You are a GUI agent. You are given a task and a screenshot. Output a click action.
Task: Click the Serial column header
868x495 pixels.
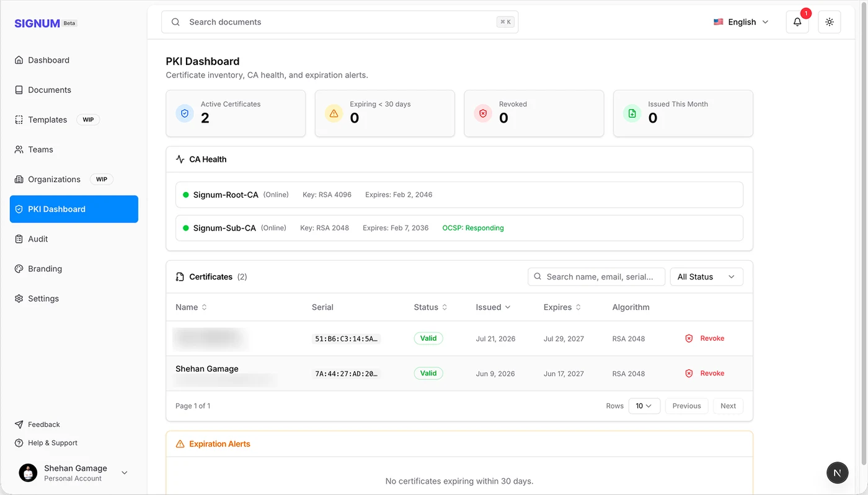click(x=322, y=307)
